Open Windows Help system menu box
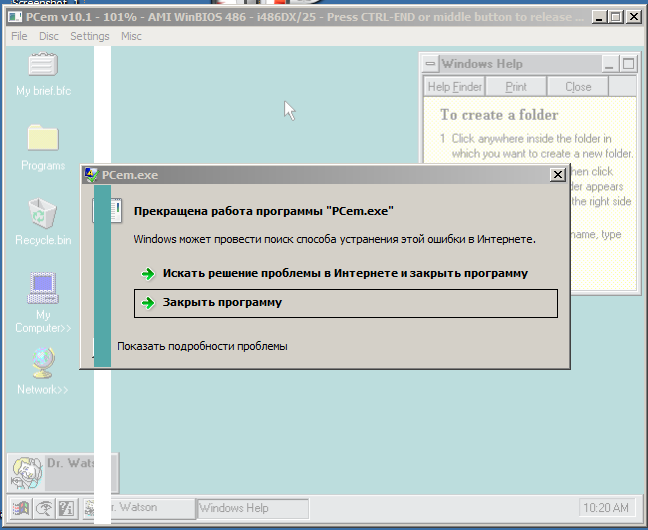648x530 pixels. 430,64
